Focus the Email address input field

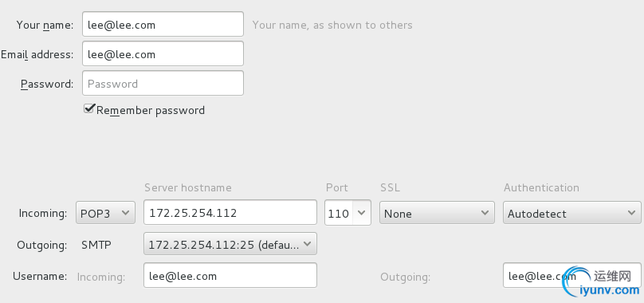163,53
